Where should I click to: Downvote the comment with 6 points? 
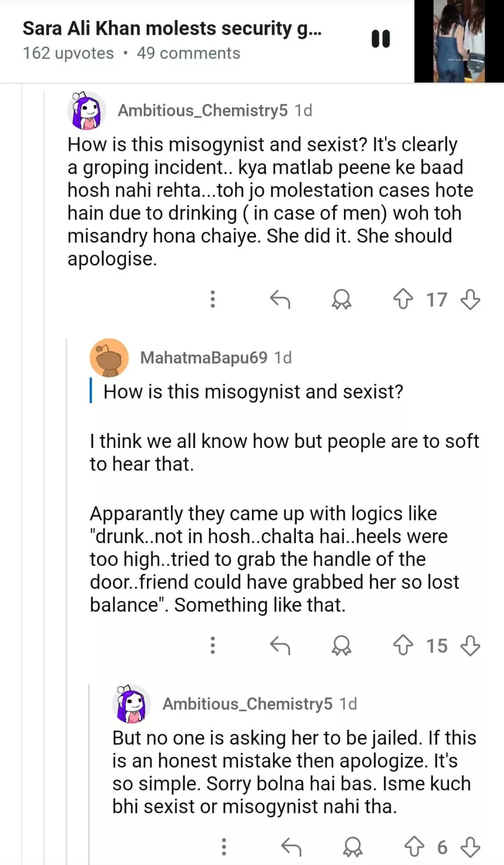point(470,847)
